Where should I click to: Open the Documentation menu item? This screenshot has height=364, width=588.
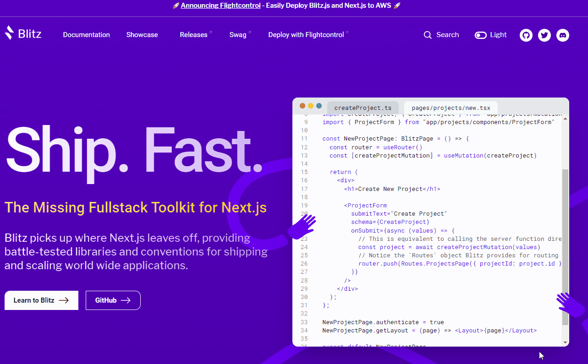pyautogui.click(x=87, y=35)
